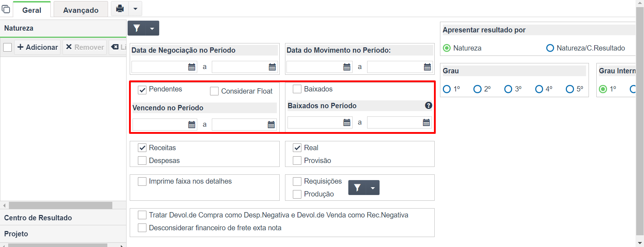This screenshot has width=644, height=247.
Task: Open the dropdown arrow next to the top filter button
Action: coord(152,28)
